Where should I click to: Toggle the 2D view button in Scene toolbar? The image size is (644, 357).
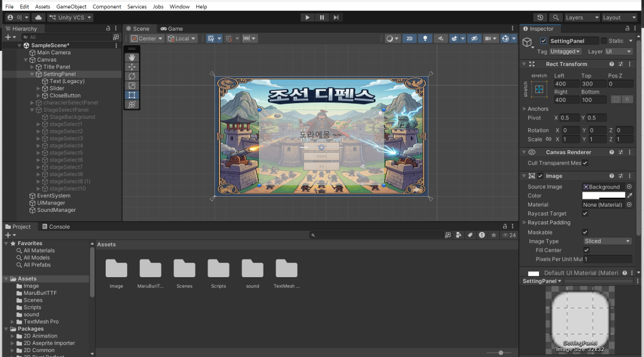409,38
